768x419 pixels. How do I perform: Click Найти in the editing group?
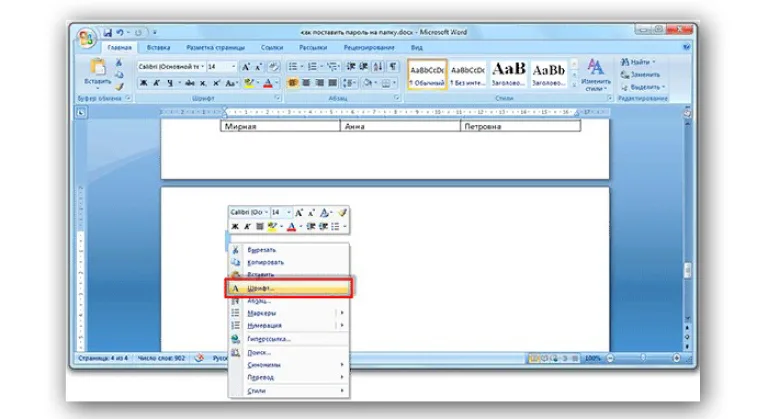638,62
